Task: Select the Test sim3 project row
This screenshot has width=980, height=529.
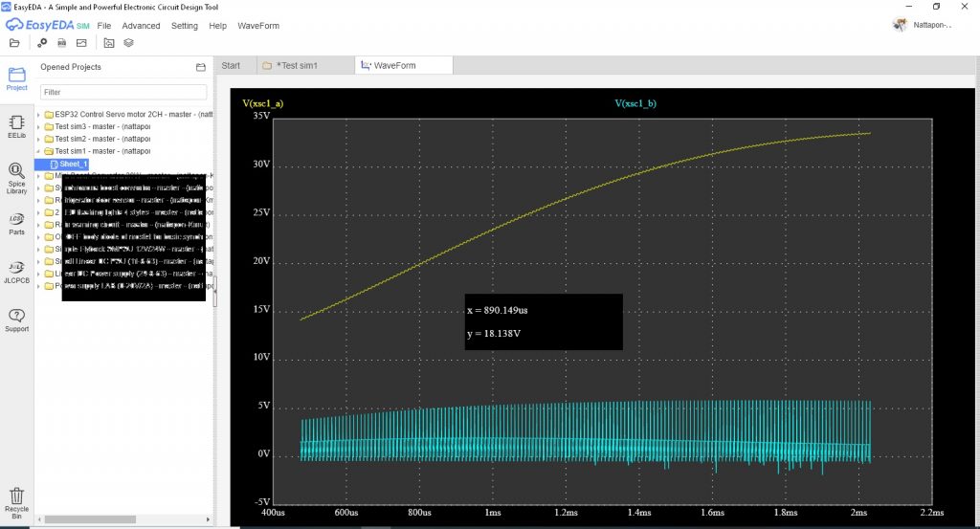Action: tap(97, 127)
